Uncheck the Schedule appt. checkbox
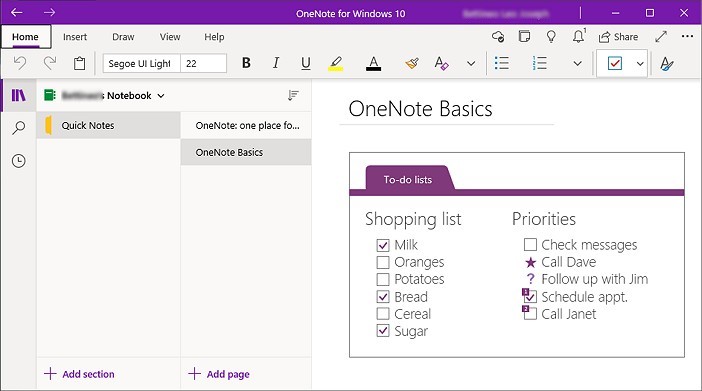This screenshot has height=391, width=702. [x=531, y=296]
